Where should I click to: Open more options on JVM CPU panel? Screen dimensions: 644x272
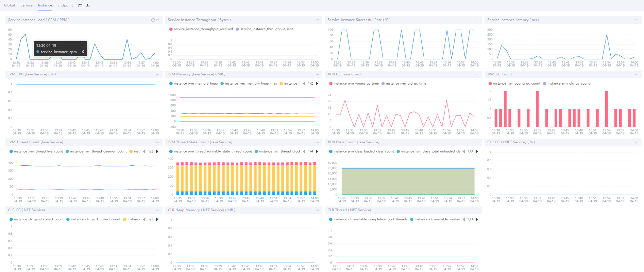[x=157, y=74]
